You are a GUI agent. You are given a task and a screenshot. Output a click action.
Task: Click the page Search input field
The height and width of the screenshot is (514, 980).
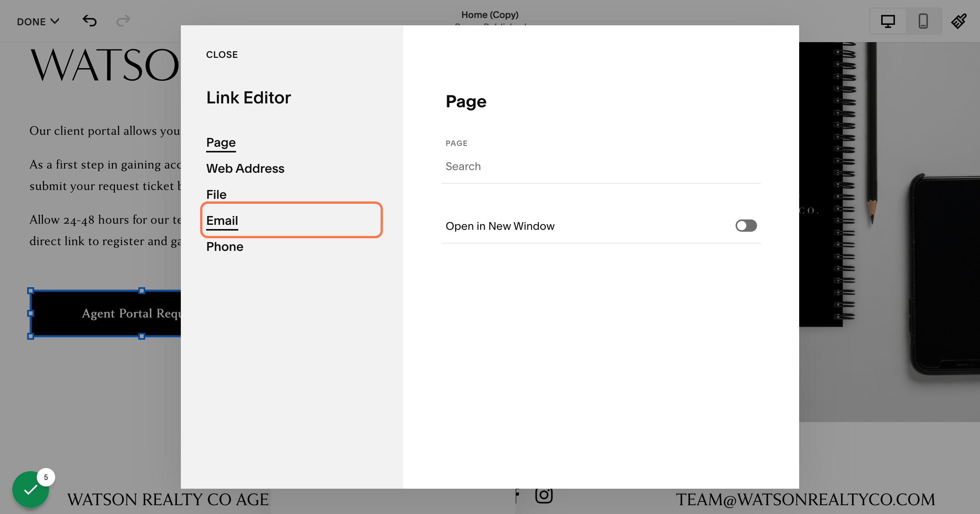click(601, 167)
